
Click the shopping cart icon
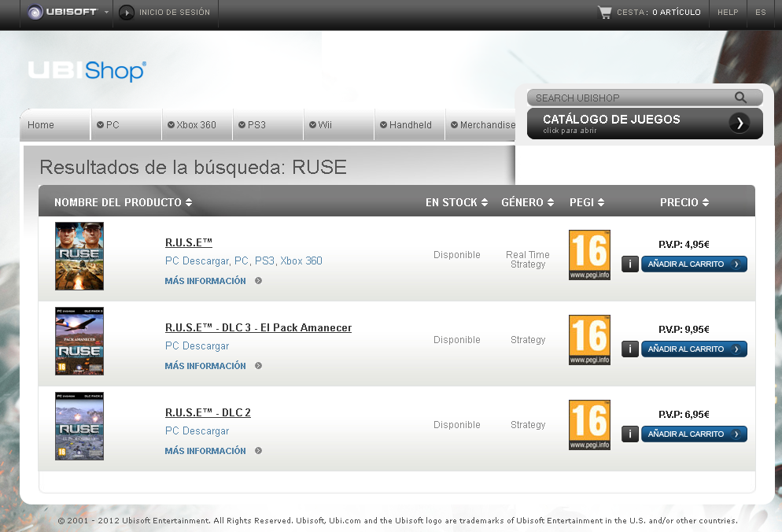604,12
